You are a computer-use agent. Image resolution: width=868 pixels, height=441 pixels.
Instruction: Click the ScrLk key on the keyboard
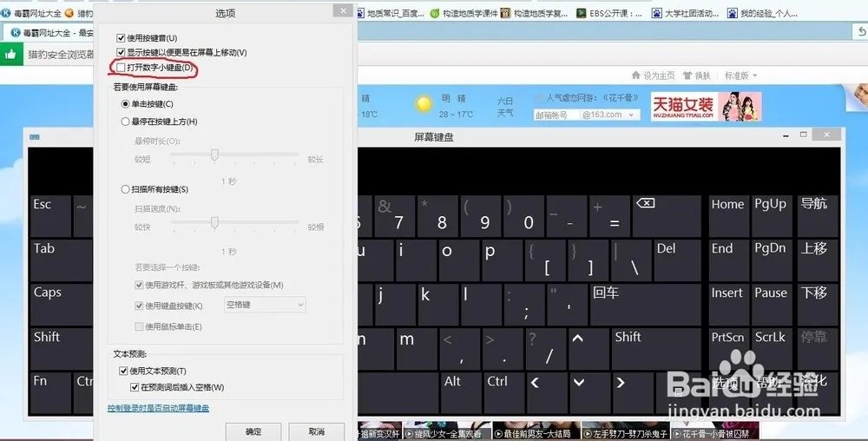(771, 349)
